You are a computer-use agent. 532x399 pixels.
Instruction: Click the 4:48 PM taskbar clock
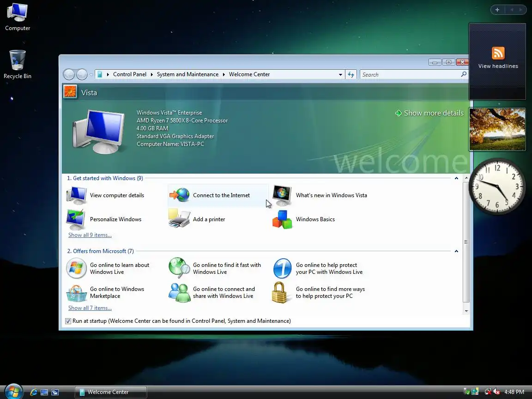514,392
